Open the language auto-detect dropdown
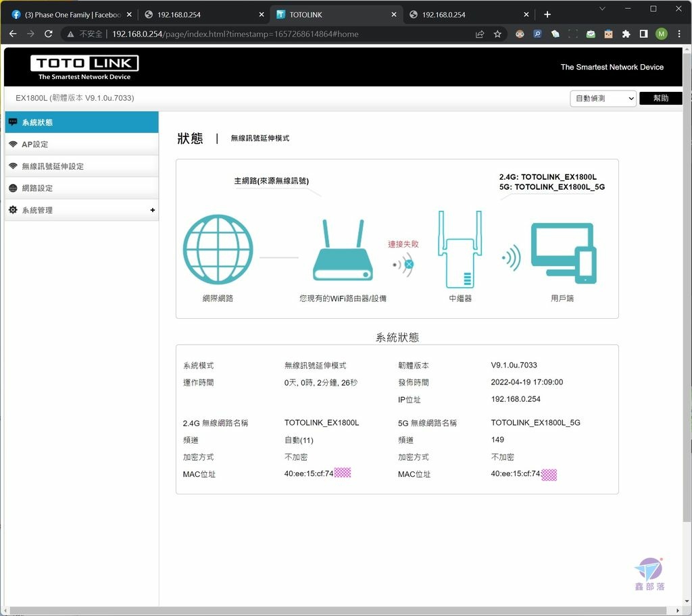 coord(603,98)
